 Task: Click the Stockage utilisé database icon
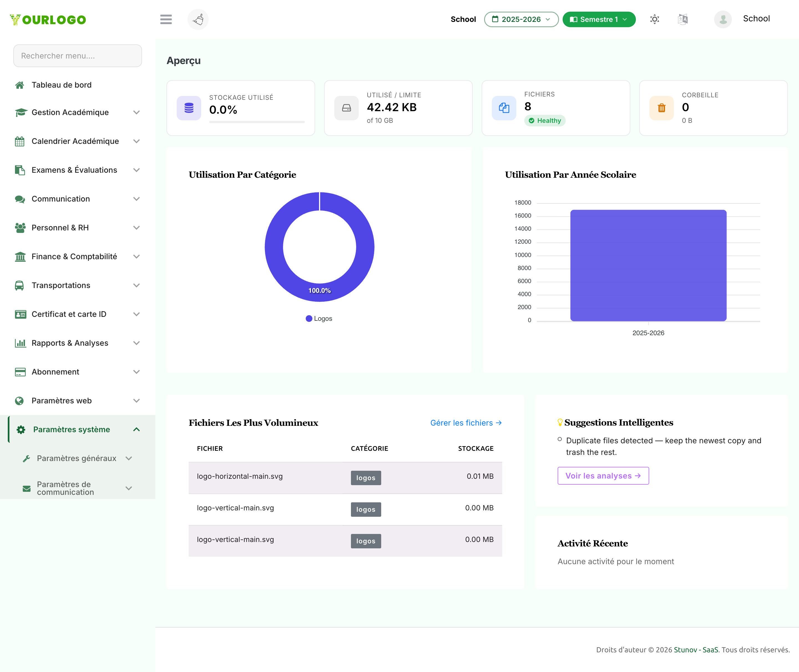click(189, 108)
